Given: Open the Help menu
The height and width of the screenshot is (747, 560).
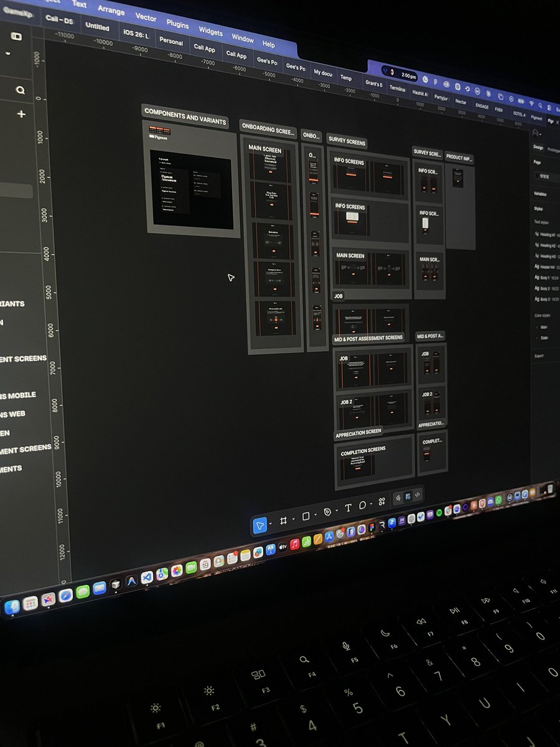Looking at the screenshot, I should (269, 44).
